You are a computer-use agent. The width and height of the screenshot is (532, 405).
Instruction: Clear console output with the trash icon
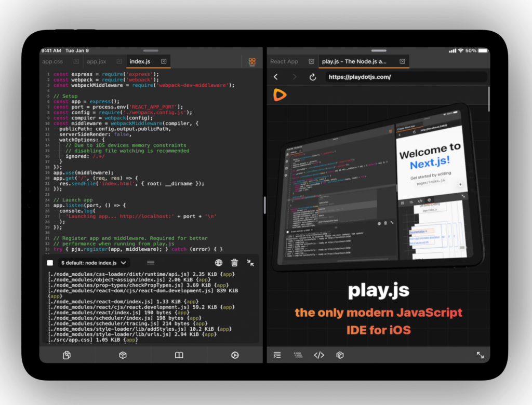234,263
